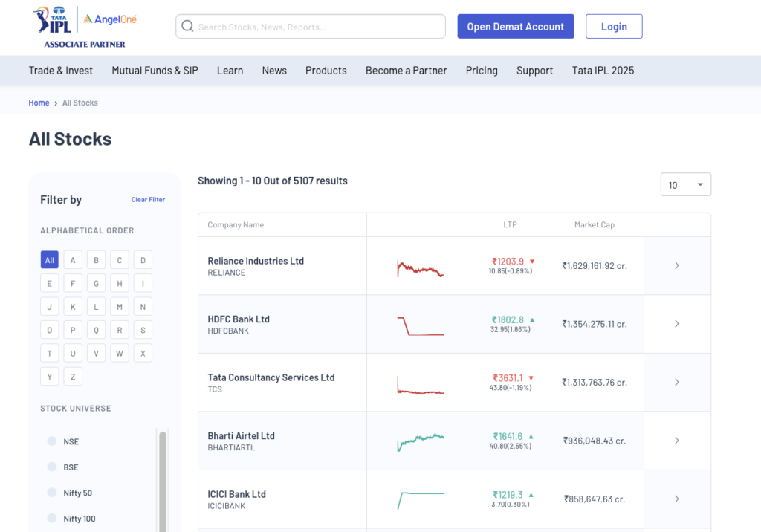Open the results-per-page dropdown showing 10

click(x=686, y=184)
